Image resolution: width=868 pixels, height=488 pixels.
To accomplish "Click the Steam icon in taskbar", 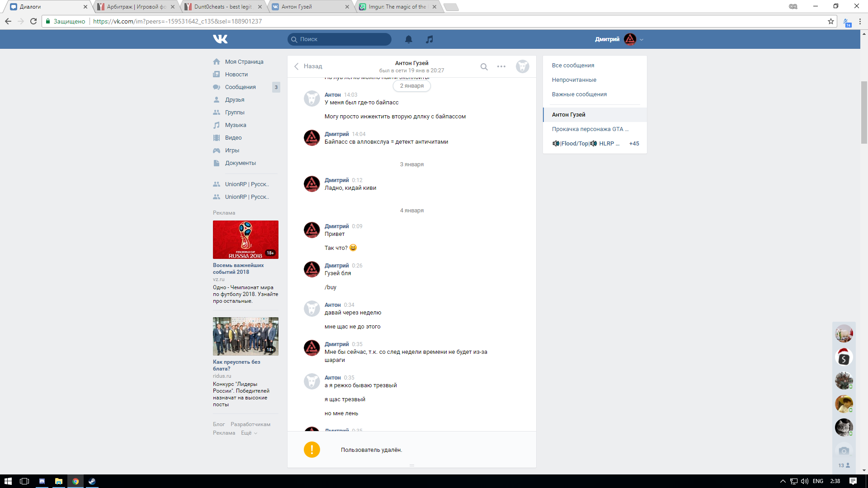I will coord(92,481).
